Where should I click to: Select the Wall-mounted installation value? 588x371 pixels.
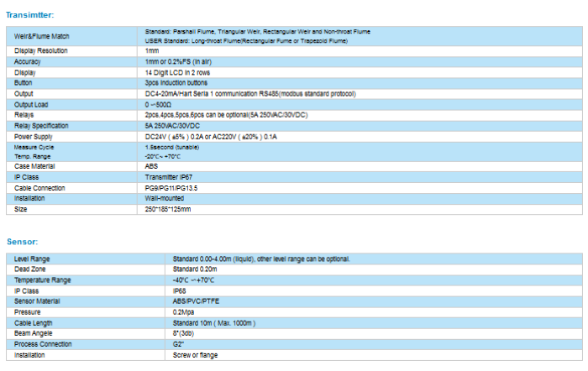click(165, 198)
